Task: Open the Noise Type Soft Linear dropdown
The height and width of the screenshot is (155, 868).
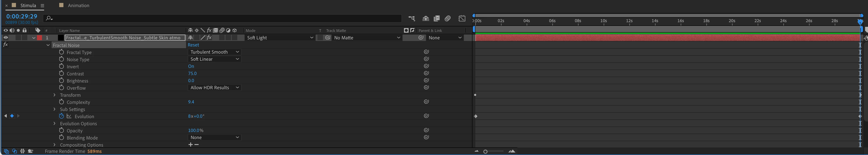Action: point(214,59)
